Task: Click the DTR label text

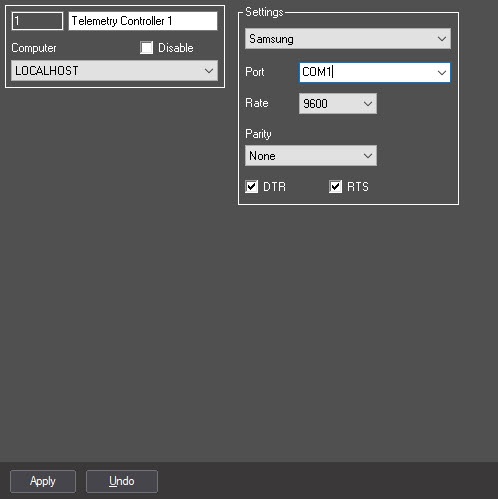Action: click(274, 187)
